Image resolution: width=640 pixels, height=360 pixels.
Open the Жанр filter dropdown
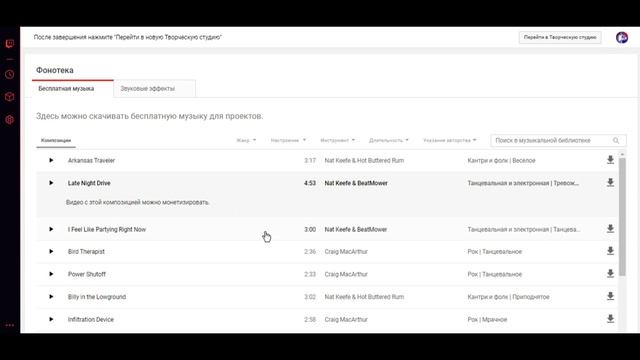tap(246, 140)
